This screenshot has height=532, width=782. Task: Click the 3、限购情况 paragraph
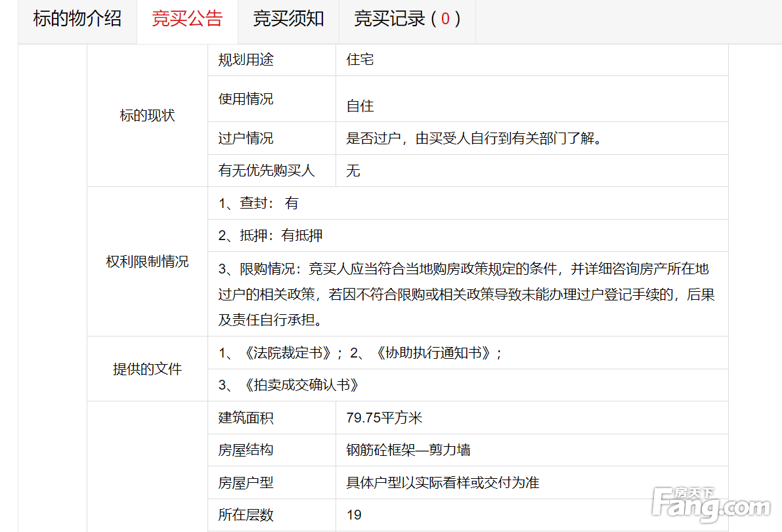point(466,295)
